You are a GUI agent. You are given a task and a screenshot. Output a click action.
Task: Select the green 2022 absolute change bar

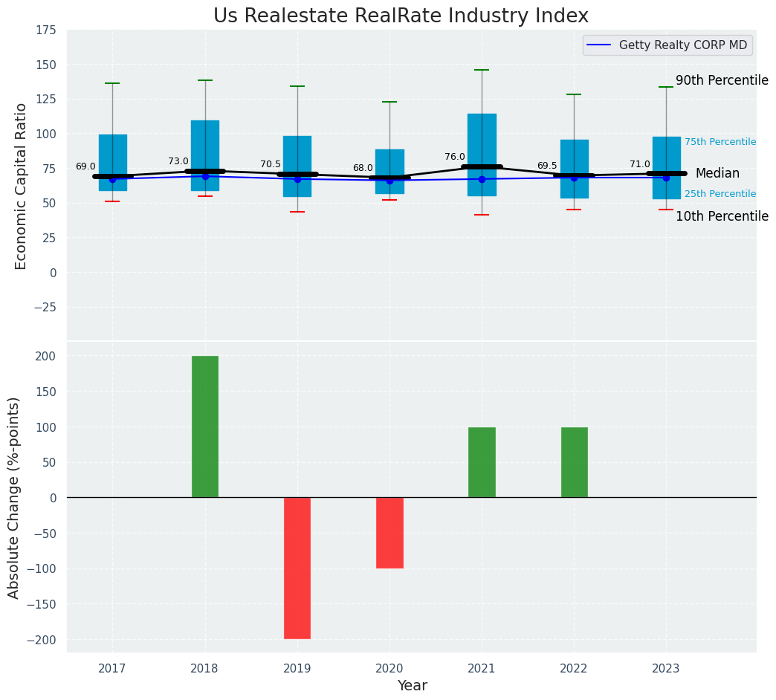coord(574,462)
